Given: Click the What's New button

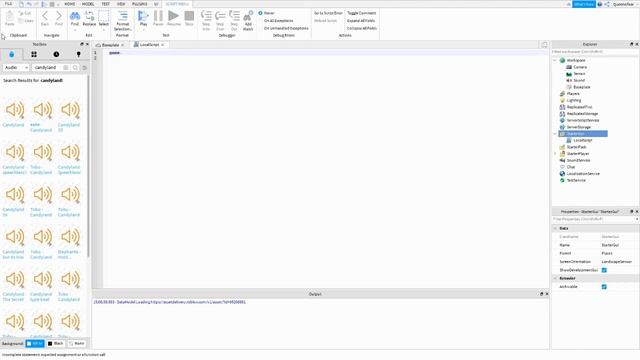Looking at the screenshot, I should point(584,4).
